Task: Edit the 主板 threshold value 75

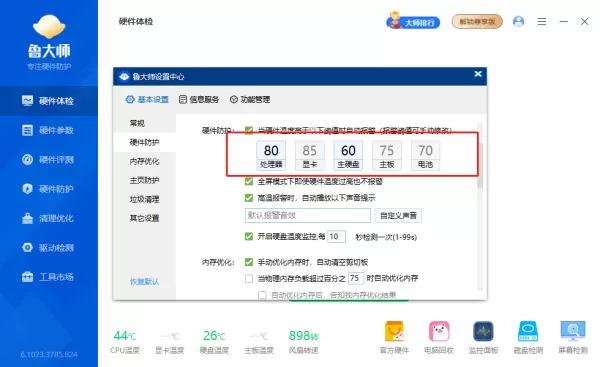Action: coord(386,151)
